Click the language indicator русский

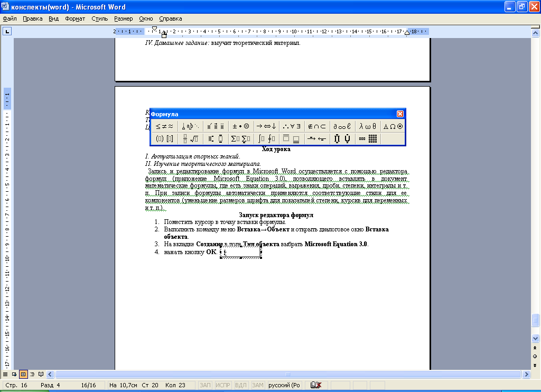pos(284,385)
